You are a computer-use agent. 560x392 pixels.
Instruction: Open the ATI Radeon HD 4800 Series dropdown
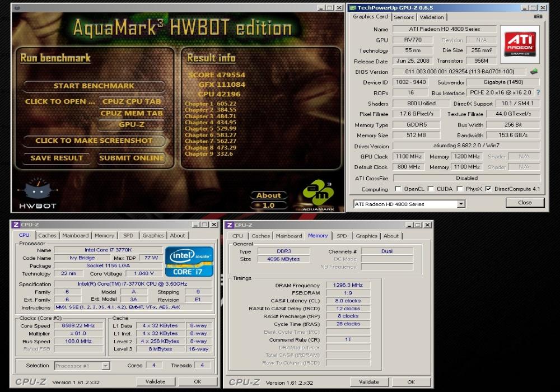click(461, 204)
